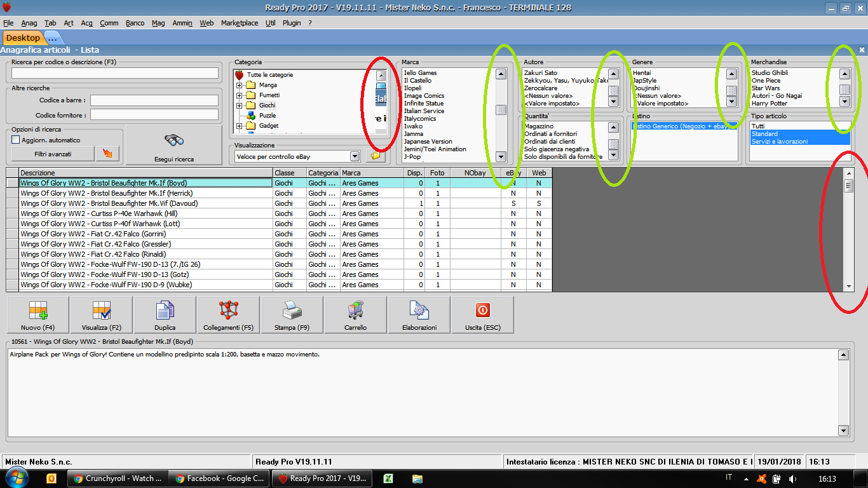Click the Marca column header in results table
The image size is (868, 488).
372,173
